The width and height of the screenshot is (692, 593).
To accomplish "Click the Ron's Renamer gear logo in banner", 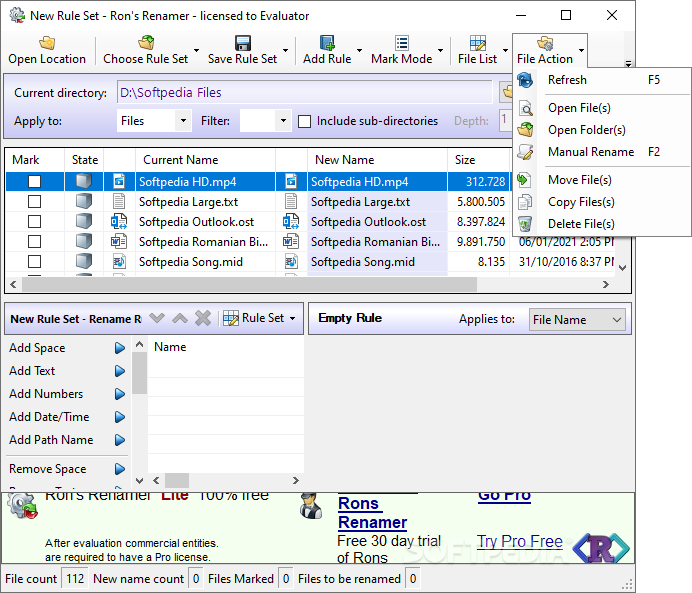I will (x=23, y=507).
